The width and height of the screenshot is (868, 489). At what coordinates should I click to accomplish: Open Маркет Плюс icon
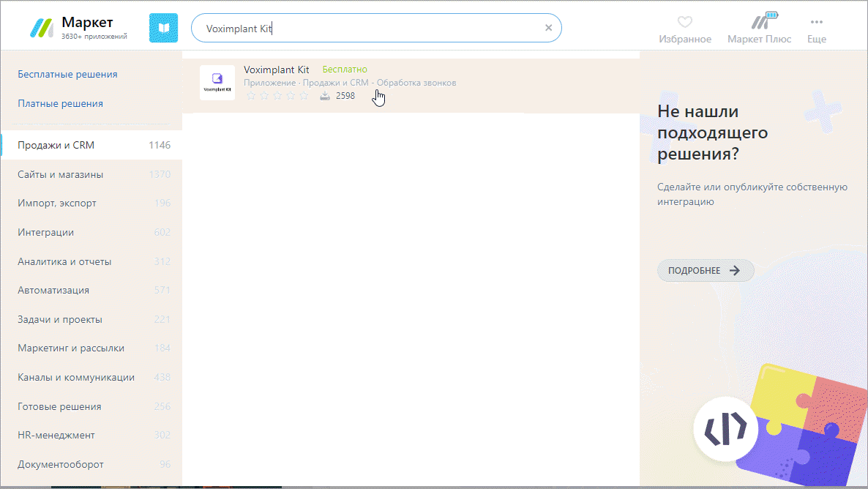(764, 20)
